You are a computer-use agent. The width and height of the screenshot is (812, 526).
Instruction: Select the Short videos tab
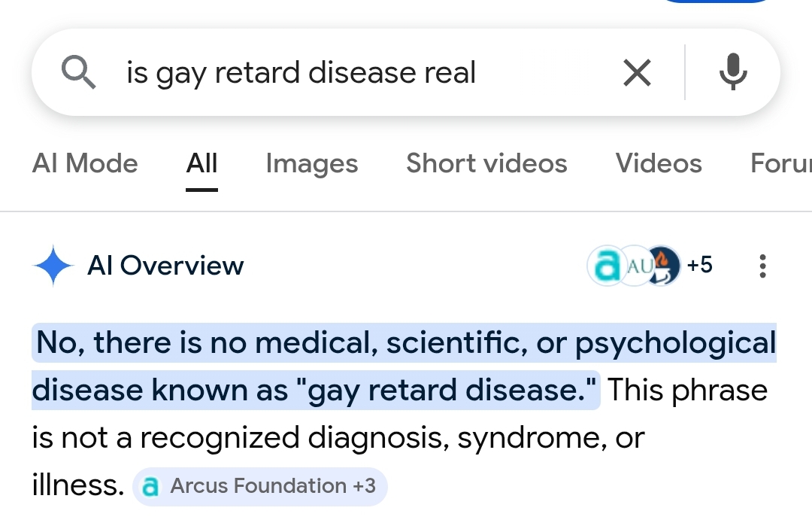coord(486,164)
